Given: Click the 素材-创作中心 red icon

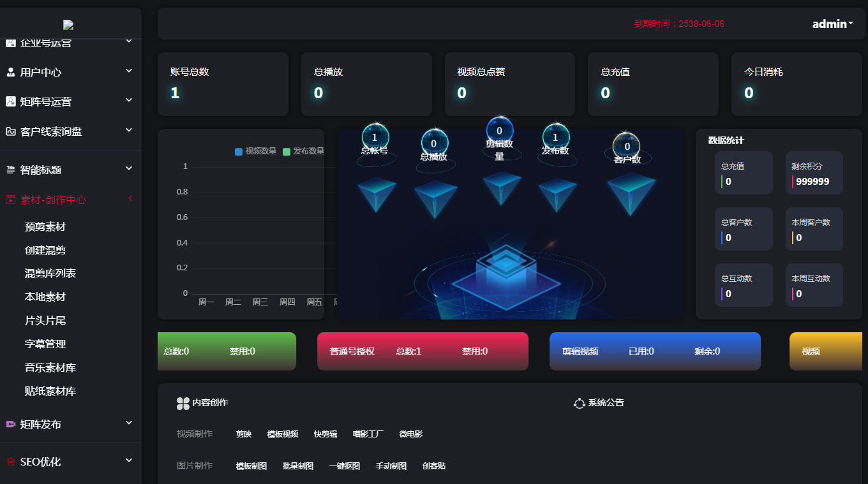Looking at the screenshot, I should click(10, 200).
